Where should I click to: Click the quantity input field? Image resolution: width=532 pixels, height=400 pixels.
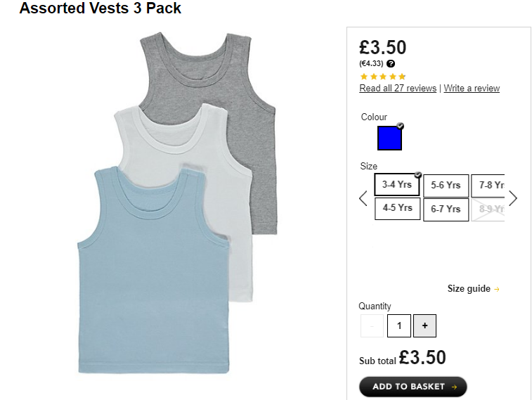(x=399, y=325)
